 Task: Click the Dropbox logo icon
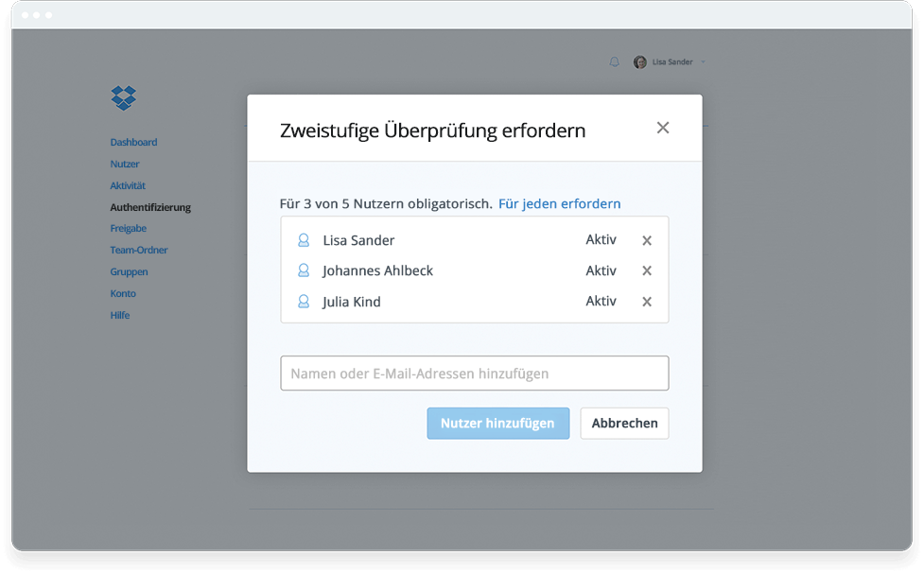[123, 98]
